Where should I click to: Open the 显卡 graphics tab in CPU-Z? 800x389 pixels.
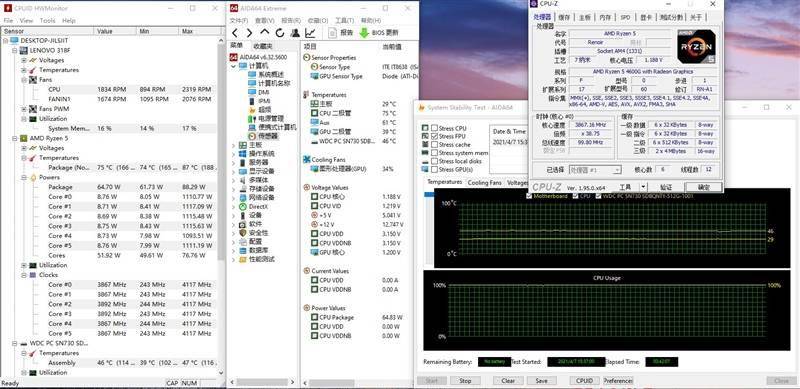(646, 17)
